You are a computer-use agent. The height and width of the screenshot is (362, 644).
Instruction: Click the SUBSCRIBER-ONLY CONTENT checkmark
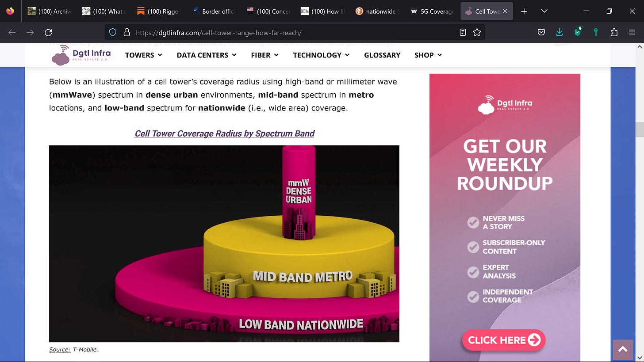click(x=473, y=247)
